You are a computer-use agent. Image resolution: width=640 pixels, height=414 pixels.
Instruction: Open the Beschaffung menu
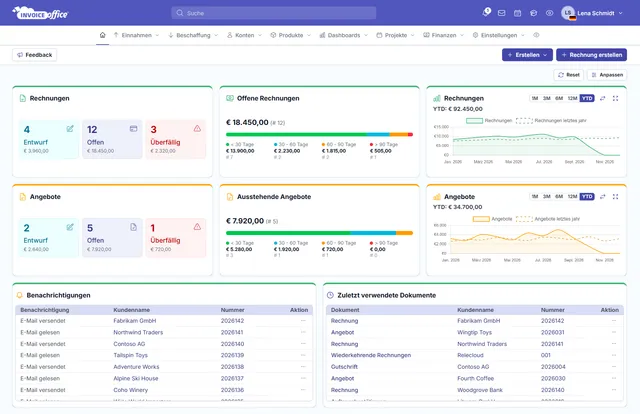pos(193,35)
